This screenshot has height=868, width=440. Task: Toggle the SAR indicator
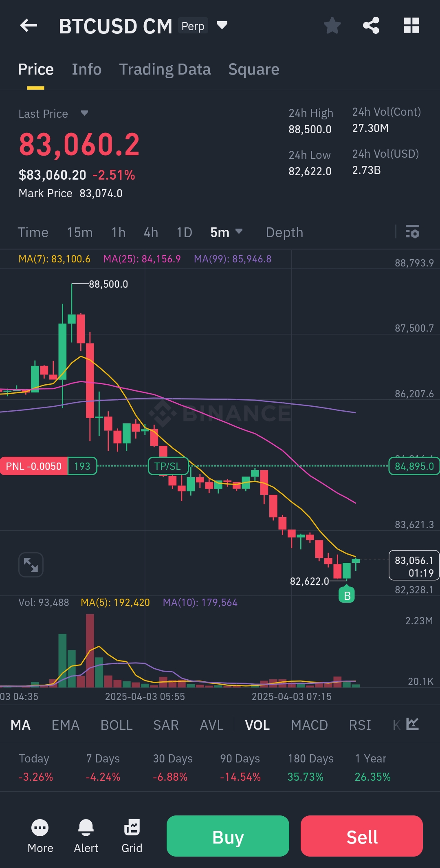[x=166, y=725]
